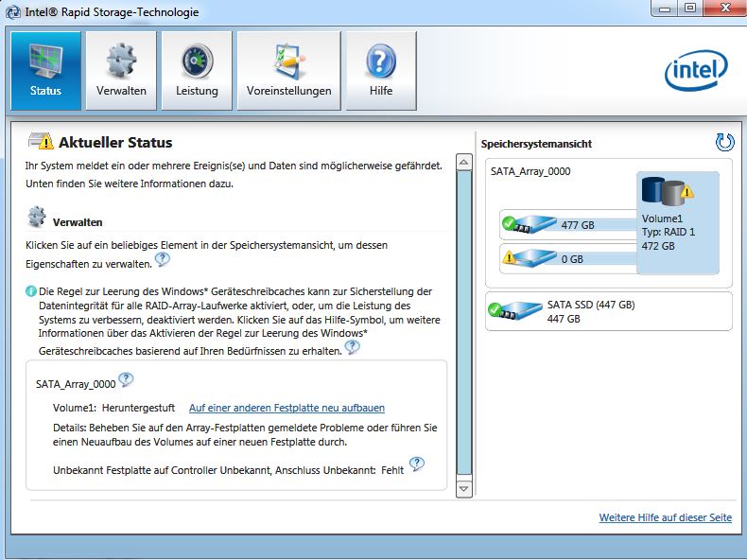Click the '472 GB' volume size text
747x560 pixels.
[x=658, y=246]
